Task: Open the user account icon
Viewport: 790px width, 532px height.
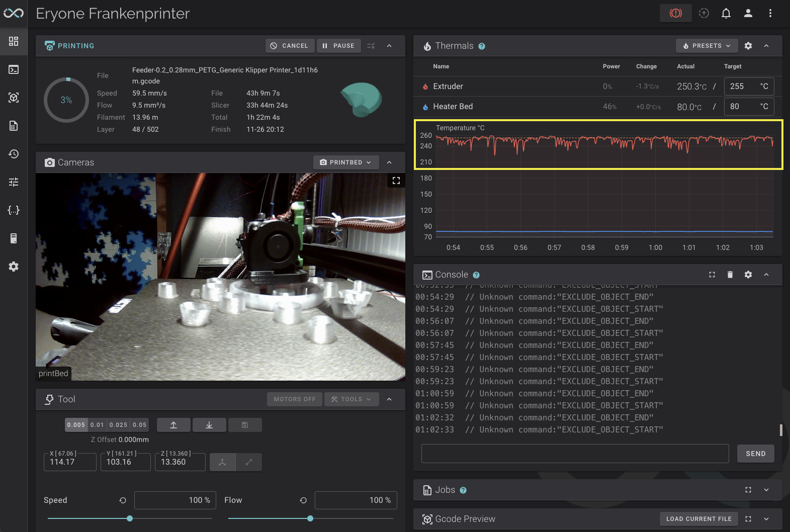Action: (748, 13)
